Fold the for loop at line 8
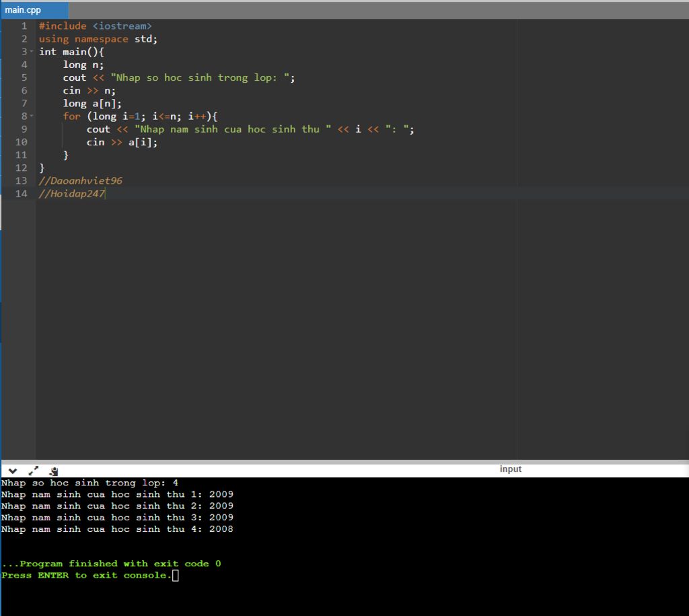Viewport: 689px width, 616px height. (x=32, y=116)
